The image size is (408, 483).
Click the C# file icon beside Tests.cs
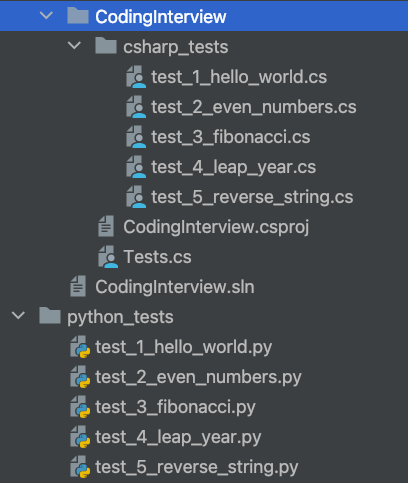108,257
